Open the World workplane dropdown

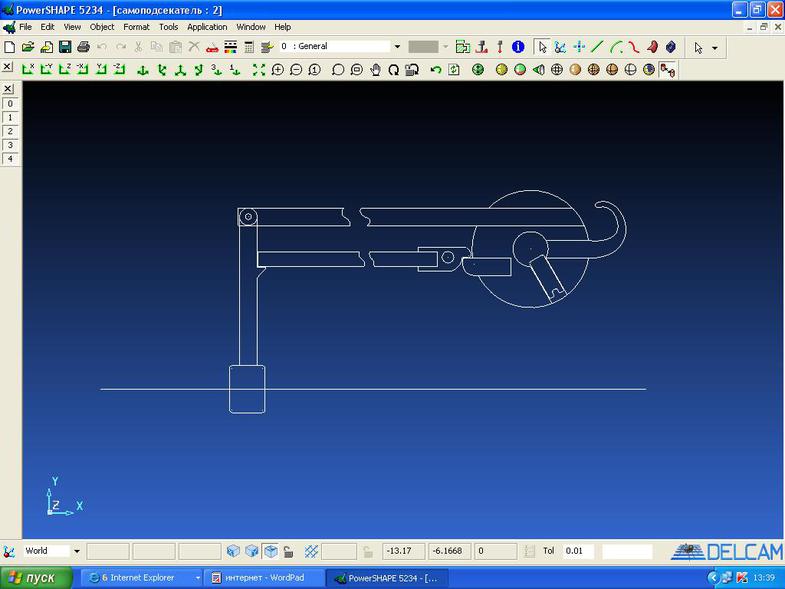click(x=77, y=551)
